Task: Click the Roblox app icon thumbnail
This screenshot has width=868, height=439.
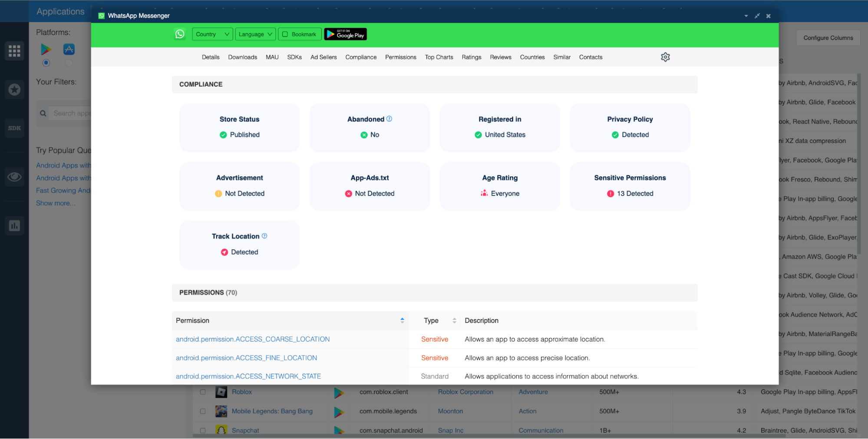Action: tap(221, 392)
